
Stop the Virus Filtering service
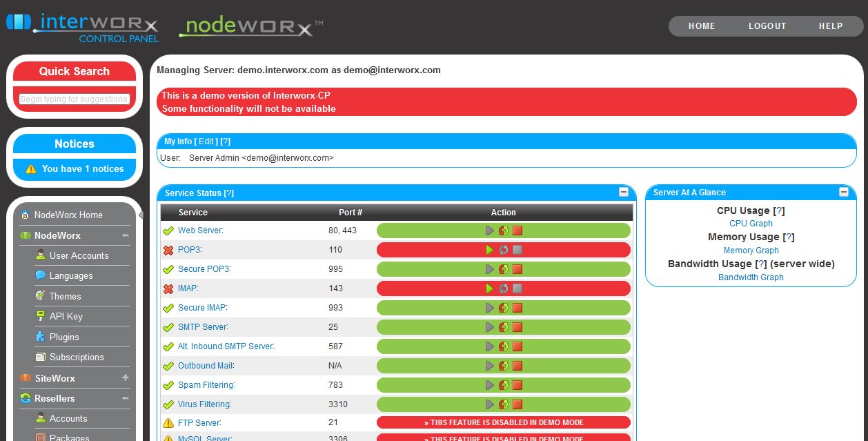[x=517, y=404]
